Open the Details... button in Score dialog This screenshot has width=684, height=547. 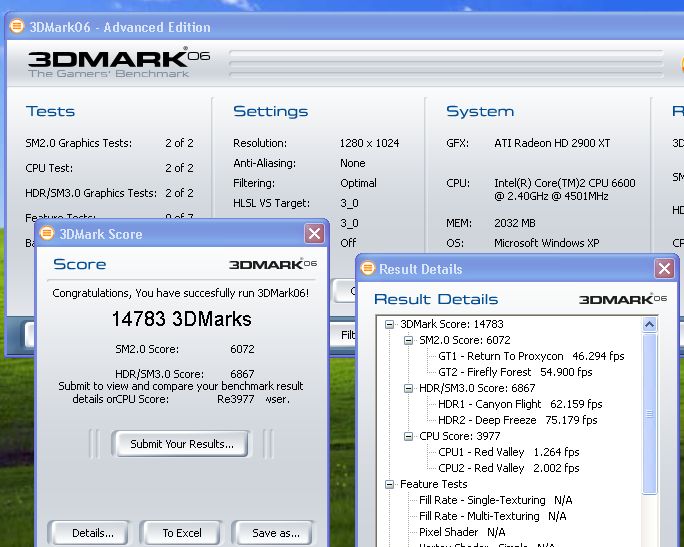[92, 533]
